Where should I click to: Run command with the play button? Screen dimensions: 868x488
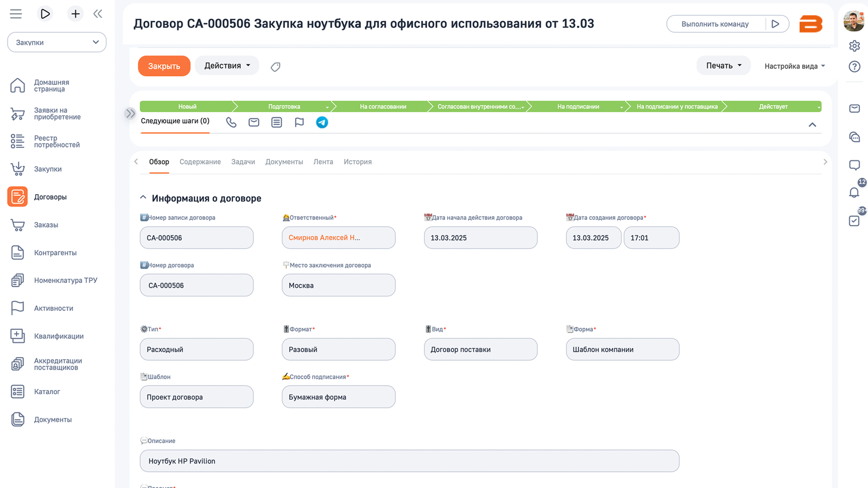[775, 24]
